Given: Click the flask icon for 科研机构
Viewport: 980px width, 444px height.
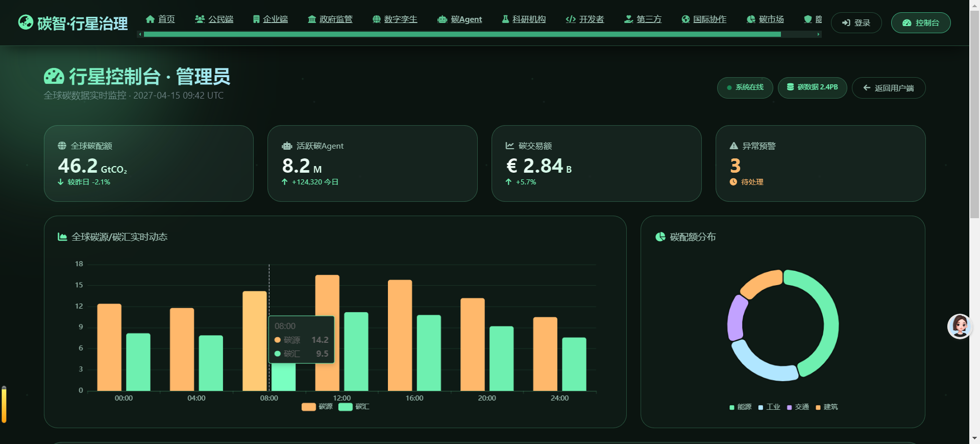Looking at the screenshot, I should [x=505, y=19].
